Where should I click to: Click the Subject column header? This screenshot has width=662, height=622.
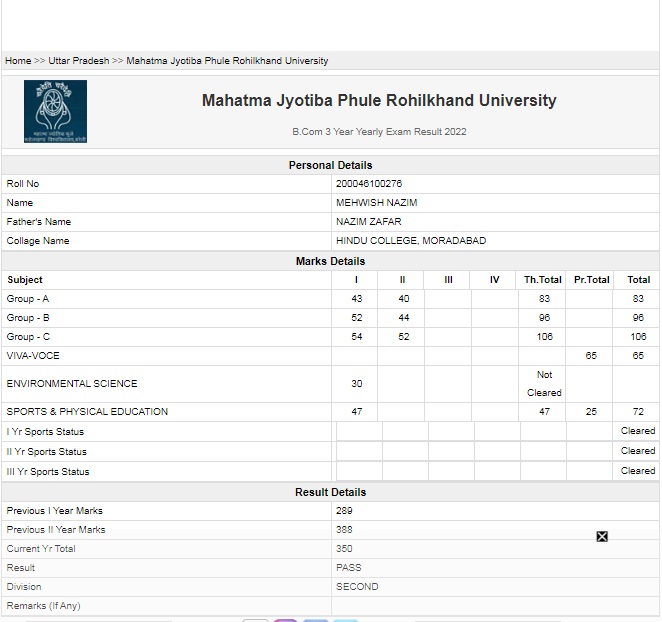(25, 280)
